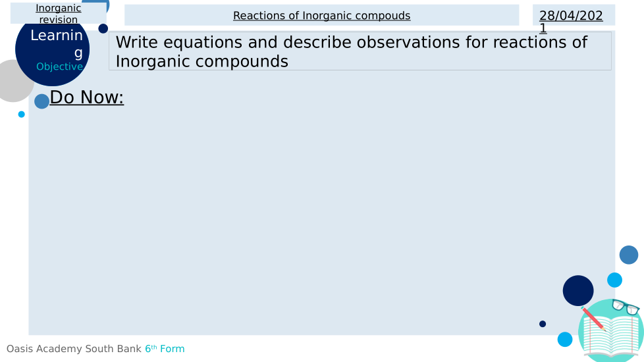Select the Write equations objective text box
644x362 pixels.
[x=360, y=51]
